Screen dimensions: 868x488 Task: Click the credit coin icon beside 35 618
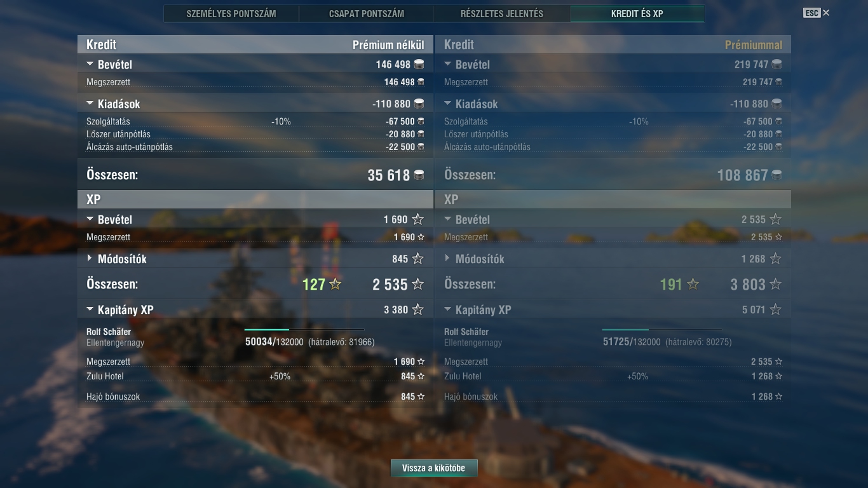click(419, 175)
